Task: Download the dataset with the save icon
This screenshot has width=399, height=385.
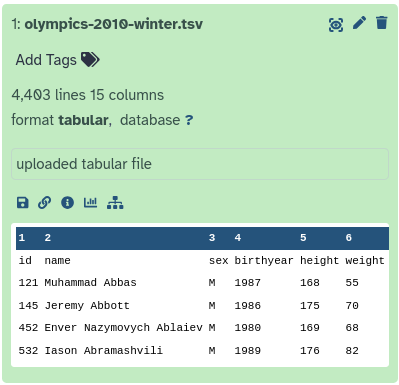Action: [x=23, y=202]
